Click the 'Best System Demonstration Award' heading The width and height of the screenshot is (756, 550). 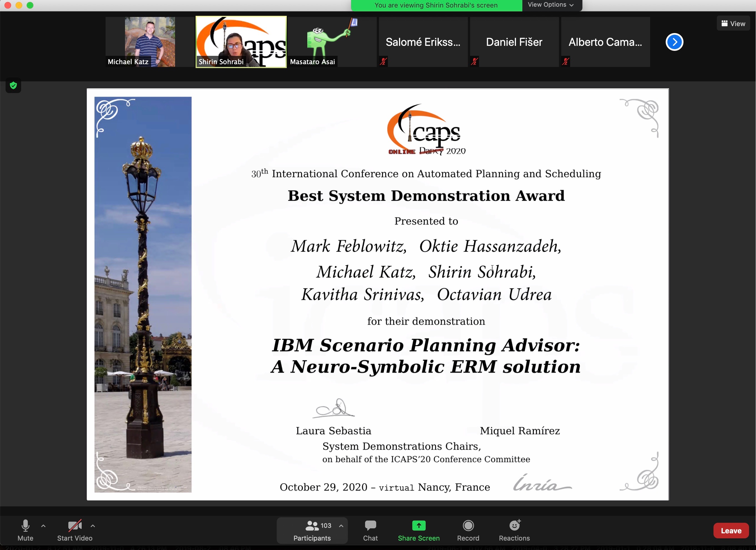(x=426, y=196)
